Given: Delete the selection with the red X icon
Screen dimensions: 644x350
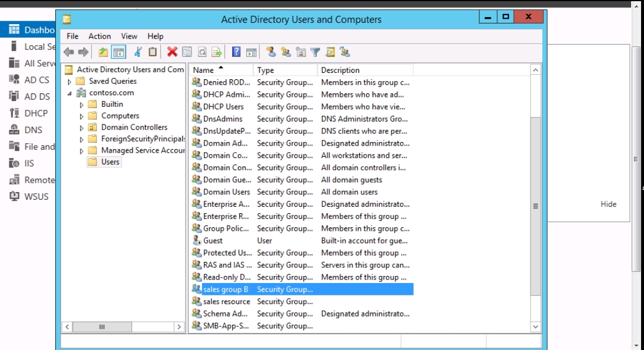Looking at the screenshot, I should (172, 52).
